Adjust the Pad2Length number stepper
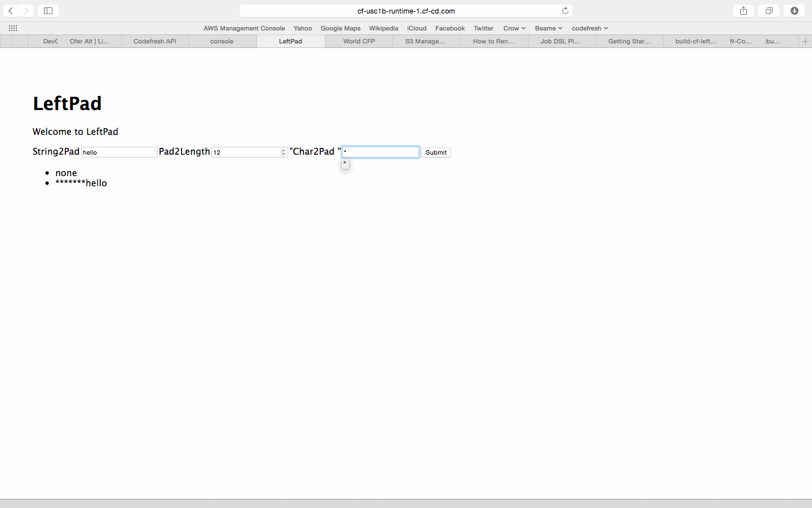The height and width of the screenshot is (508, 812). click(x=283, y=152)
